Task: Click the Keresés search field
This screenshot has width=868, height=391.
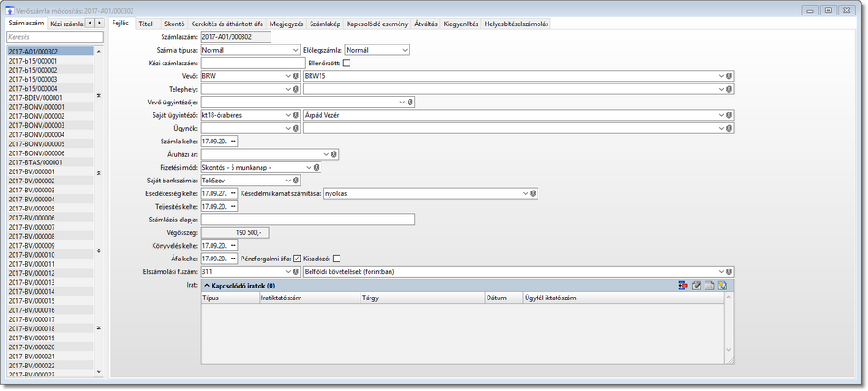Action: tap(54, 36)
